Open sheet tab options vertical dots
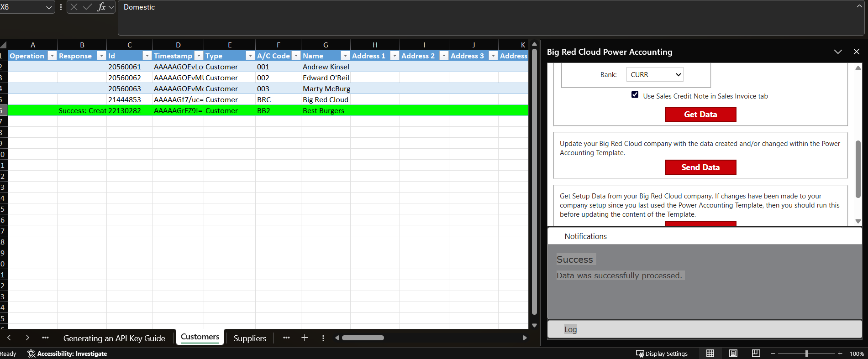This screenshot has width=868, height=359. [x=323, y=338]
